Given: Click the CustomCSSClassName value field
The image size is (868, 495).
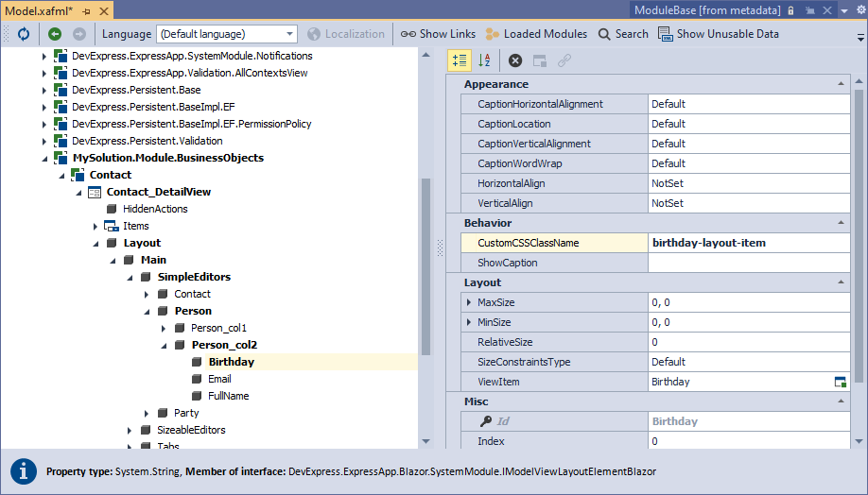Looking at the screenshot, I should [x=747, y=243].
